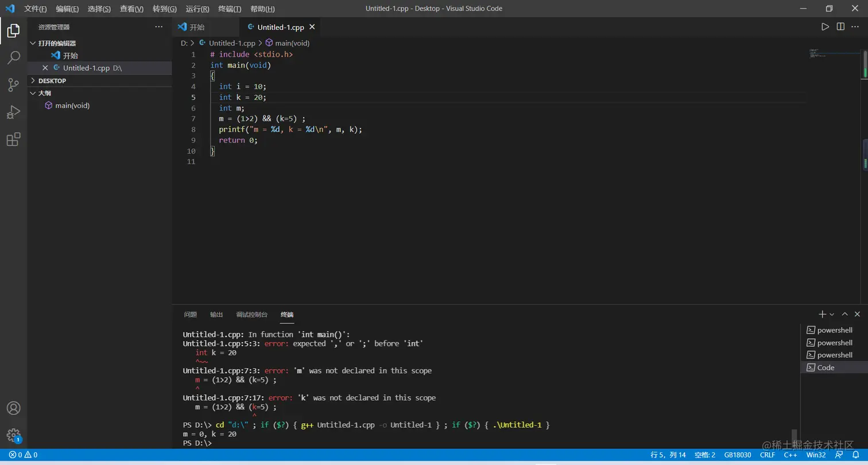This screenshot has height=465, width=868.
Task: Run the code with the play icon
Action: pos(825,27)
